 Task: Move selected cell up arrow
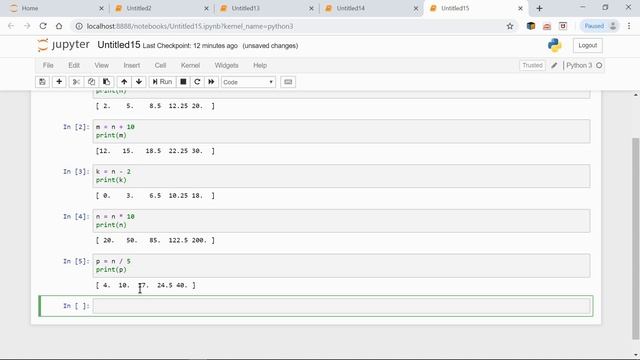click(124, 82)
